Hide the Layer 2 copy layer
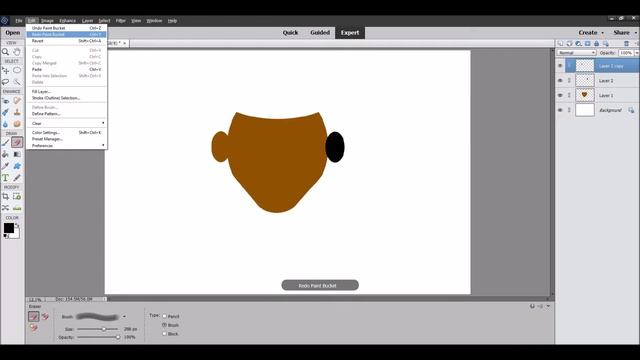Screen dimensions: 640x360 click(560, 66)
